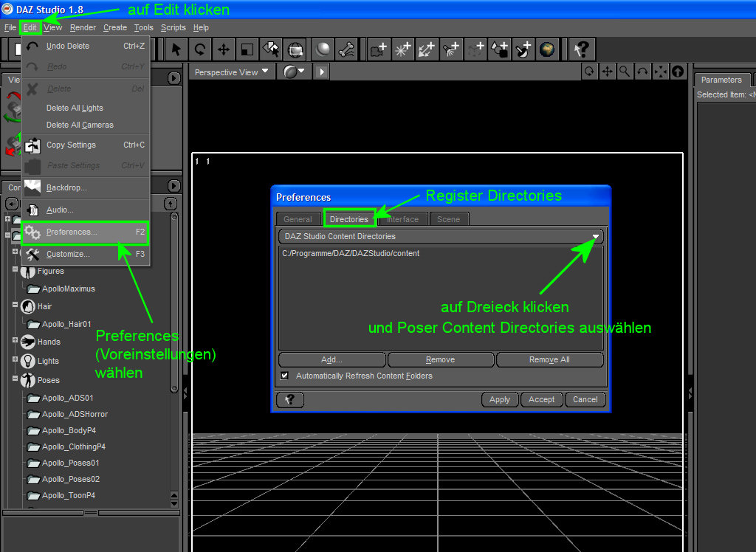Choose Preferences... in Edit menu

click(86, 232)
